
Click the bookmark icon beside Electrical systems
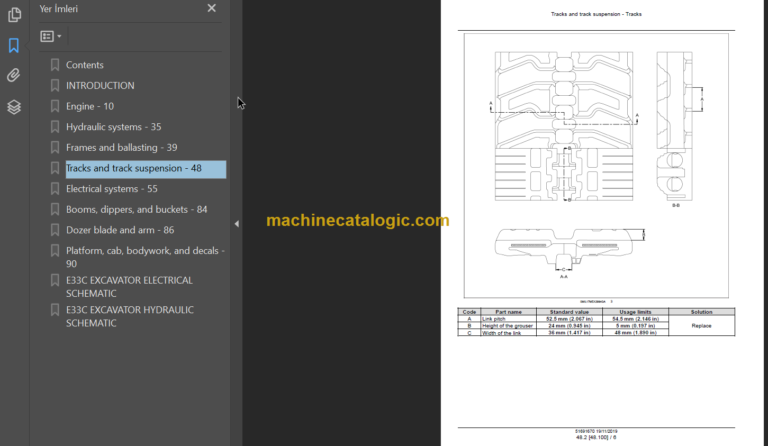(55, 188)
